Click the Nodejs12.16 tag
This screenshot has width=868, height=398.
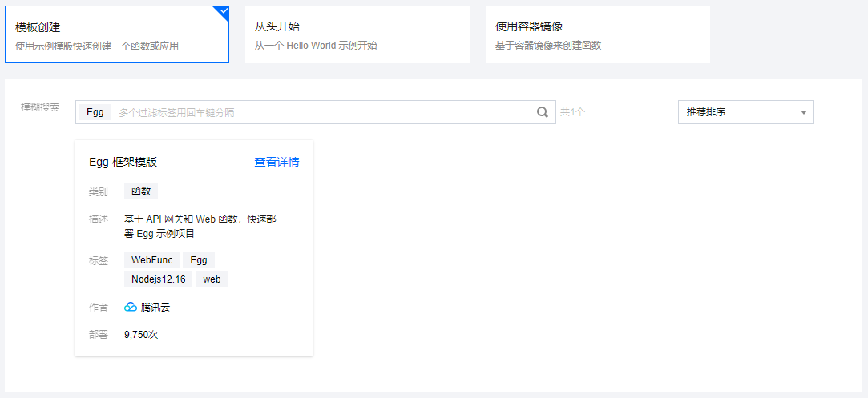click(159, 279)
